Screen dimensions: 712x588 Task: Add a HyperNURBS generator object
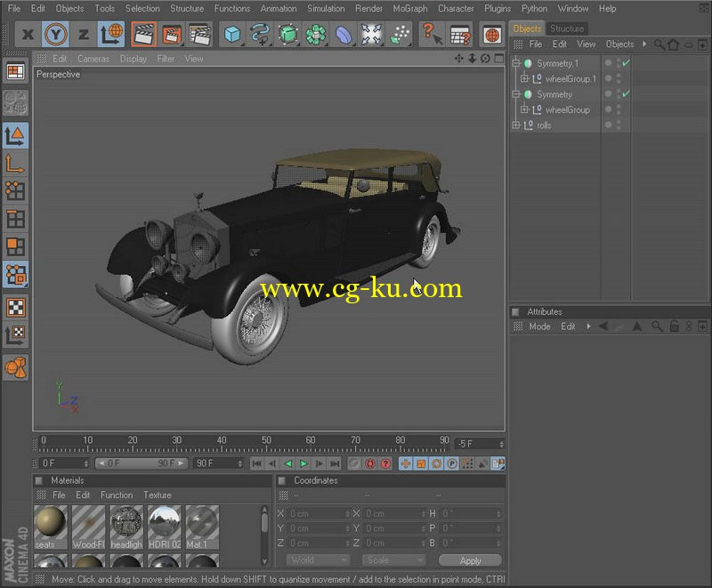tap(287, 34)
